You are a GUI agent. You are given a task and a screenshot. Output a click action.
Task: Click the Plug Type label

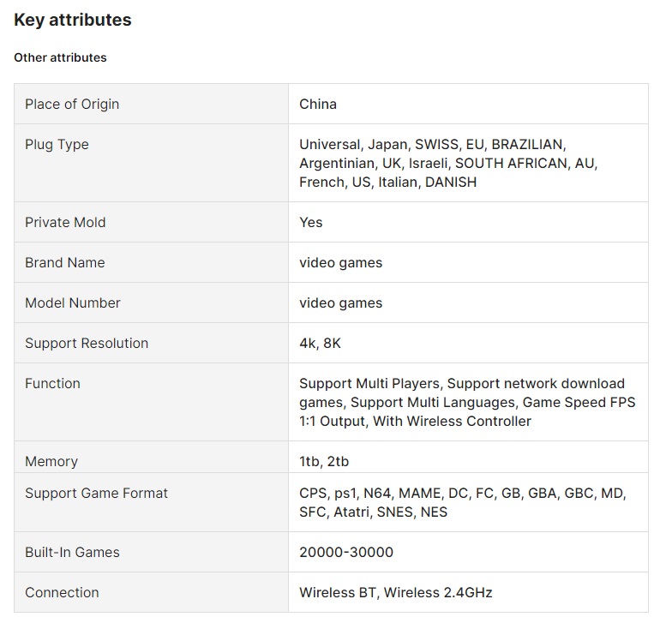click(x=57, y=144)
